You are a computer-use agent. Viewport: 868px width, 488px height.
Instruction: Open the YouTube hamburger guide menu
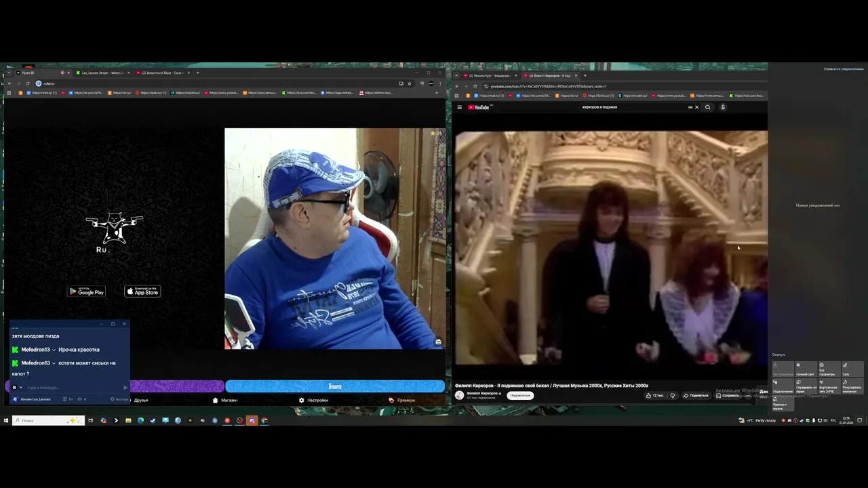[x=459, y=107]
